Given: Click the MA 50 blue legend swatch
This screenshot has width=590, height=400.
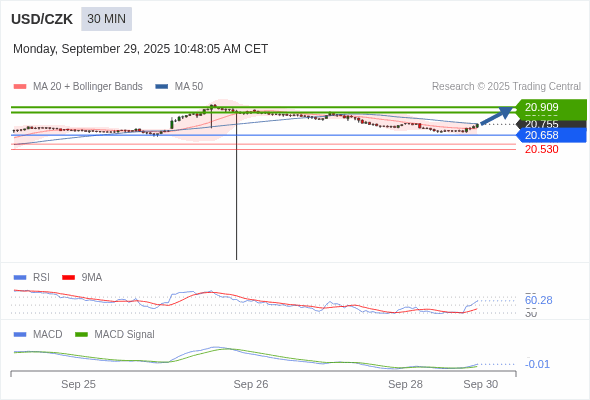Looking at the screenshot, I should 162,87.
